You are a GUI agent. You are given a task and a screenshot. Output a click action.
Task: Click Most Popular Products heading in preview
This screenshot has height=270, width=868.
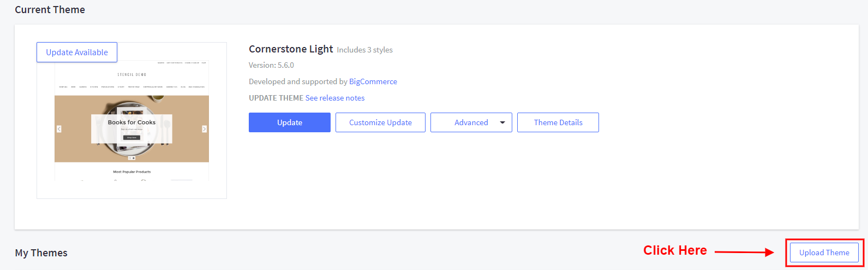tap(131, 172)
